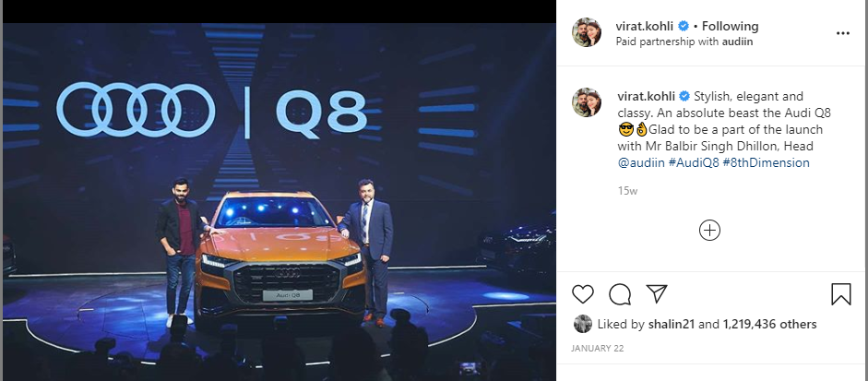Click shalin21's small liker avatar

point(582,324)
